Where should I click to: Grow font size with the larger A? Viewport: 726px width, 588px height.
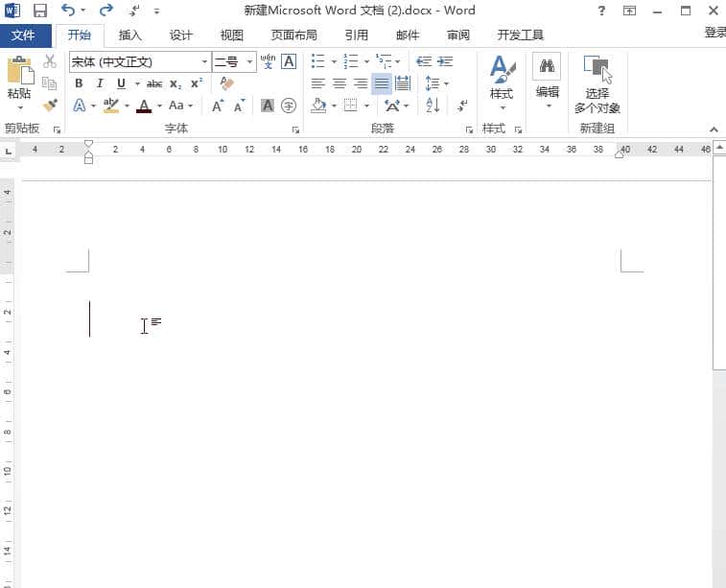coord(218,106)
